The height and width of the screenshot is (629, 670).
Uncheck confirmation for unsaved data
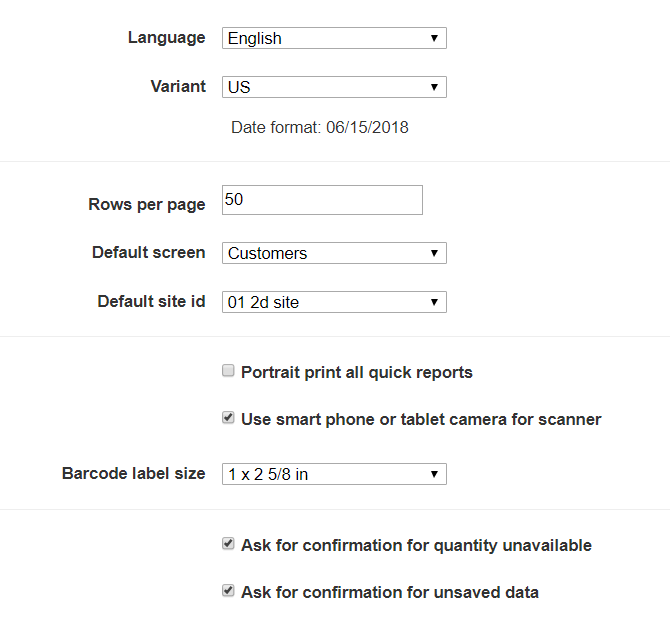(x=228, y=591)
